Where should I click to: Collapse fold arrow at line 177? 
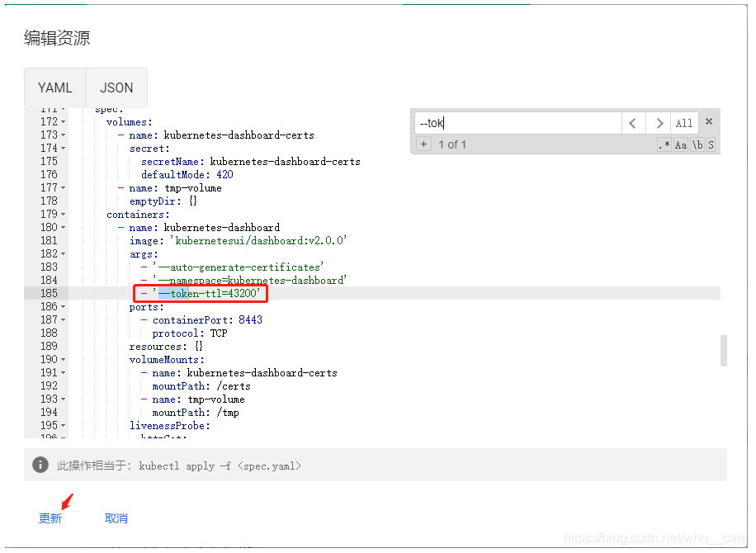64,188
